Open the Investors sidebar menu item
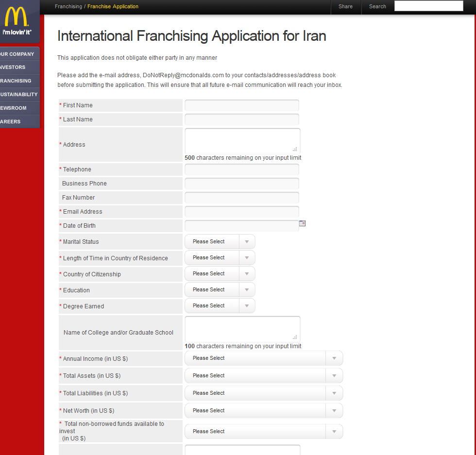 (x=20, y=67)
